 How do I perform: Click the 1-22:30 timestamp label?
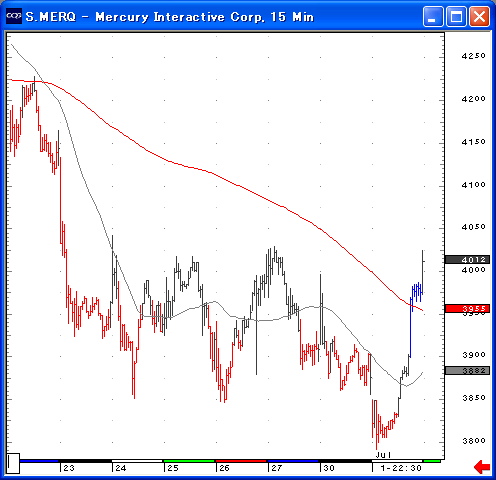point(401,468)
